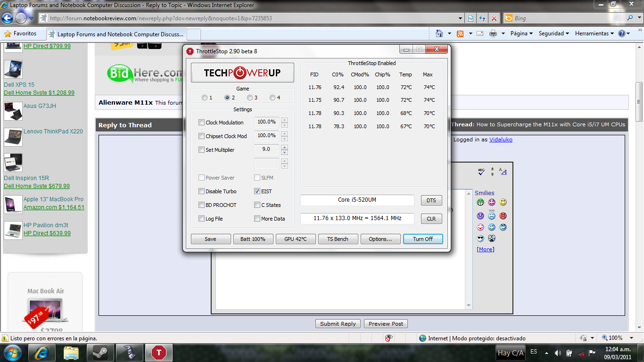This screenshot has height=362, width=644.
Task: Select Game profile radio button 4
Action: [x=272, y=98]
